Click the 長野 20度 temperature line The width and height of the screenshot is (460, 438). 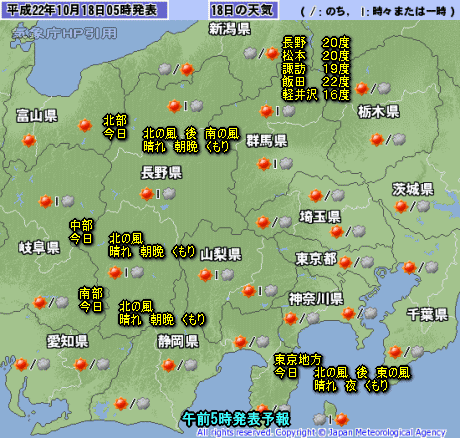tap(316, 43)
